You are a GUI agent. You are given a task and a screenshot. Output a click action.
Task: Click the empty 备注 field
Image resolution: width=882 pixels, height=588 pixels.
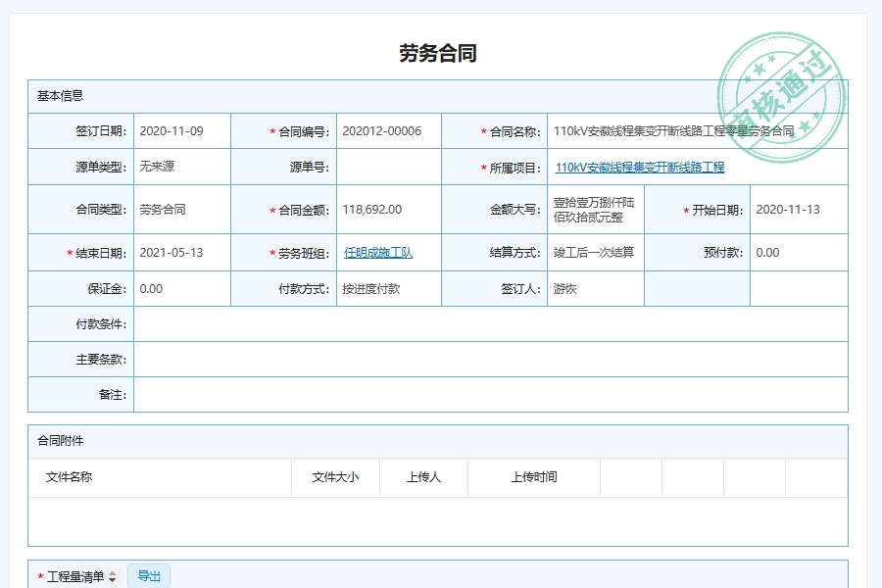coord(490,395)
